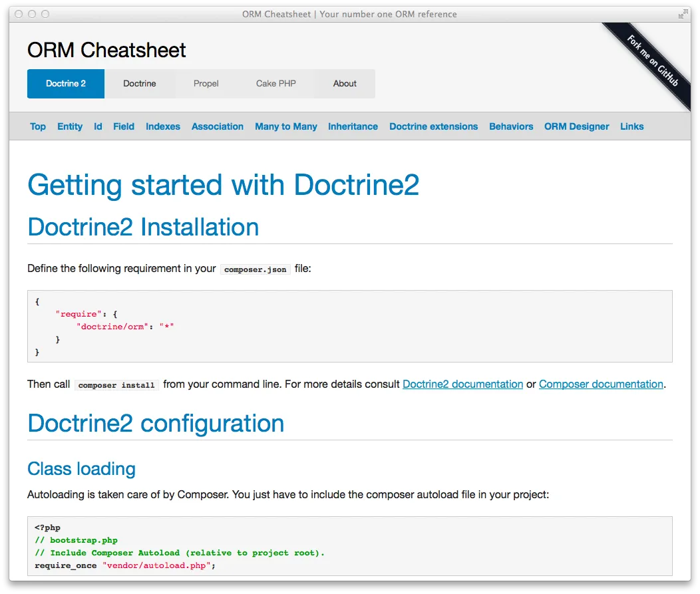Go to the Field section

[x=124, y=126]
